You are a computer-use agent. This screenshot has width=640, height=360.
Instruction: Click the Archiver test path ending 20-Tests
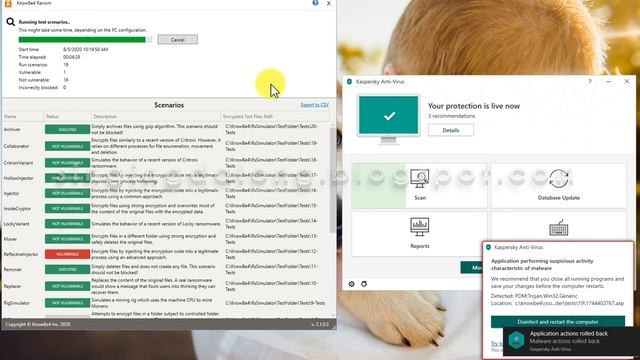point(271,129)
